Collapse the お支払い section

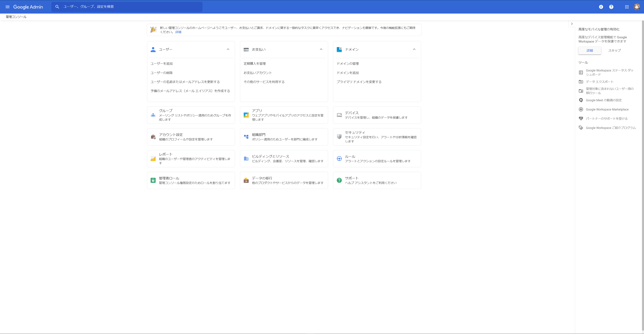pyautogui.click(x=321, y=49)
